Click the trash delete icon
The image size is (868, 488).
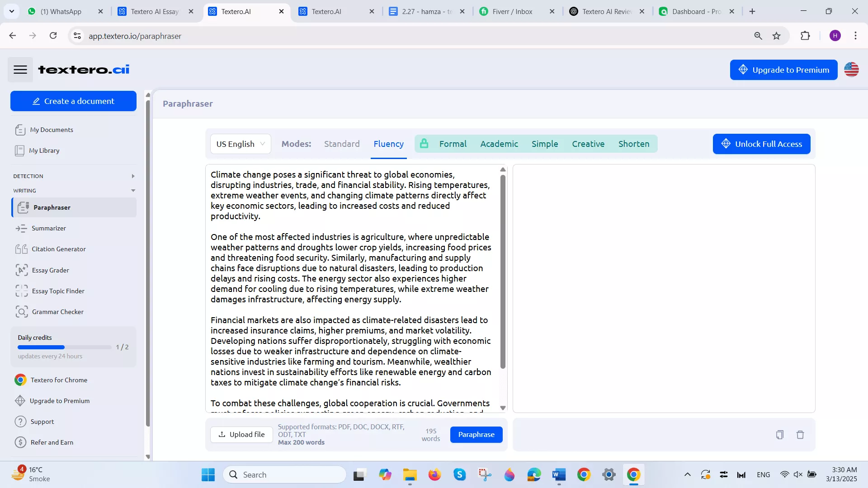(800, 435)
